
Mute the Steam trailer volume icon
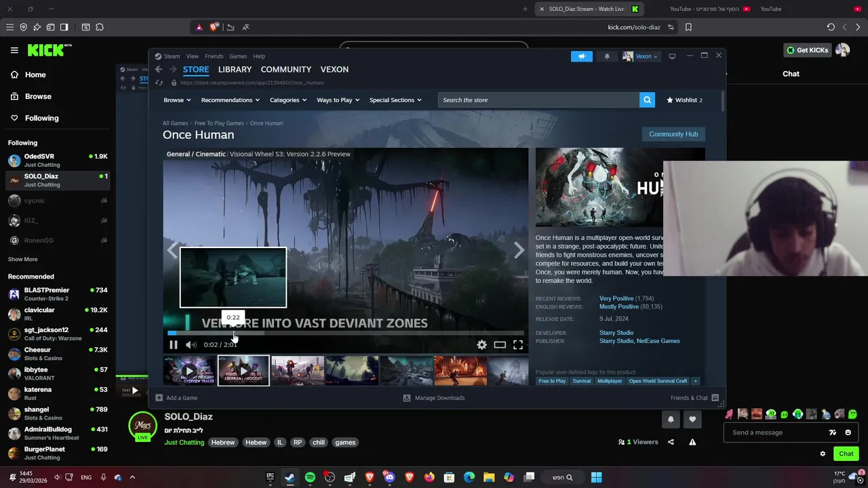[x=191, y=344]
